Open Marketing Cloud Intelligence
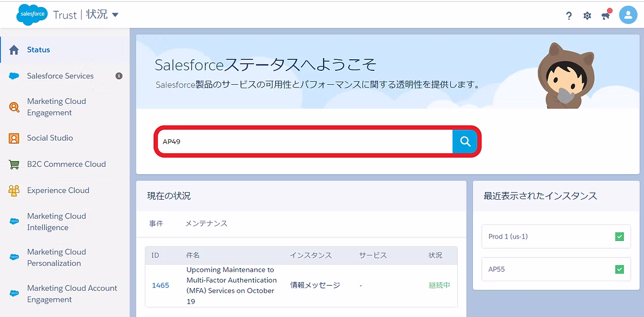 [57, 222]
